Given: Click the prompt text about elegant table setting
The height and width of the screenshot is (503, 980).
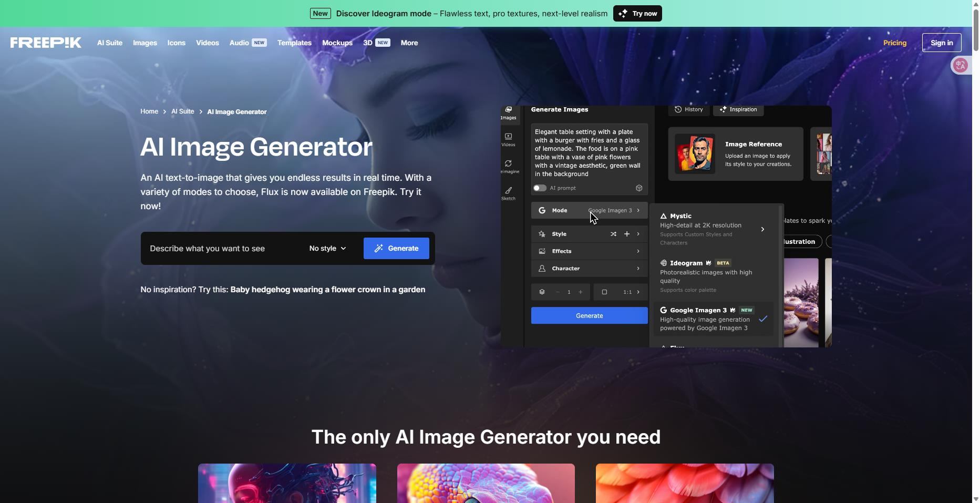Looking at the screenshot, I should pyautogui.click(x=588, y=153).
